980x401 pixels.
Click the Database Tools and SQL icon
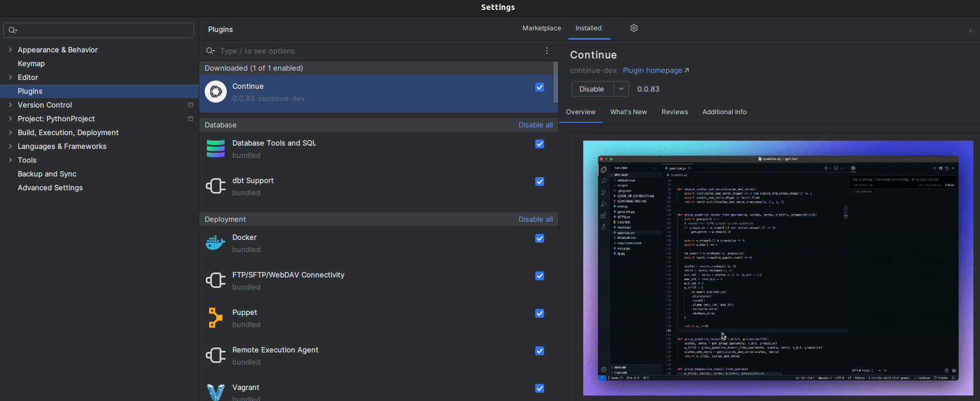coord(216,149)
